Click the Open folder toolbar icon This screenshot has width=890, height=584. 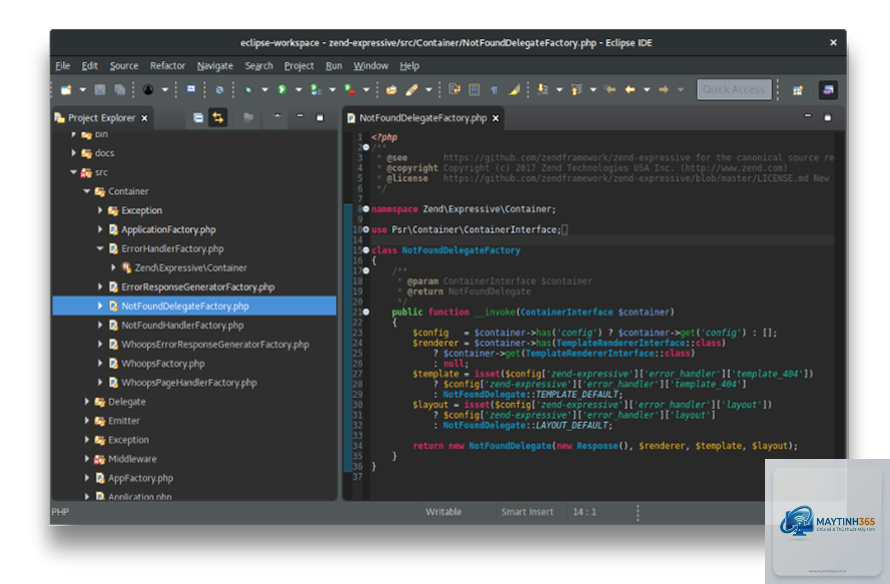click(392, 90)
